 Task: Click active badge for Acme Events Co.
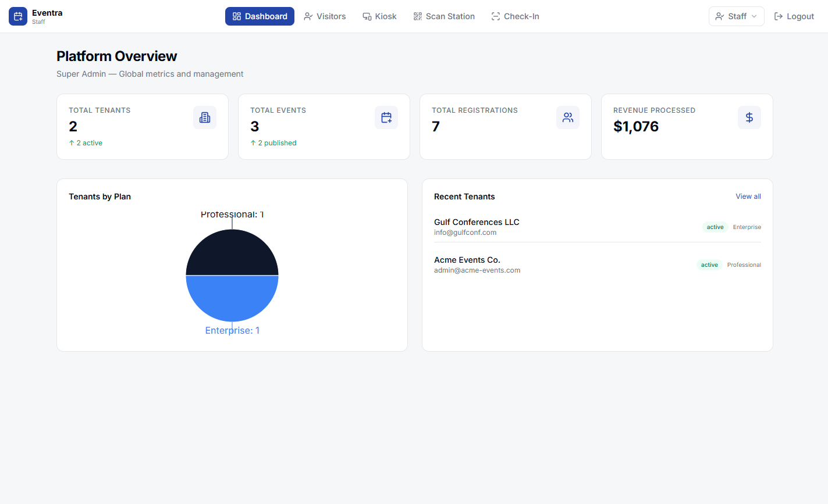point(709,265)
